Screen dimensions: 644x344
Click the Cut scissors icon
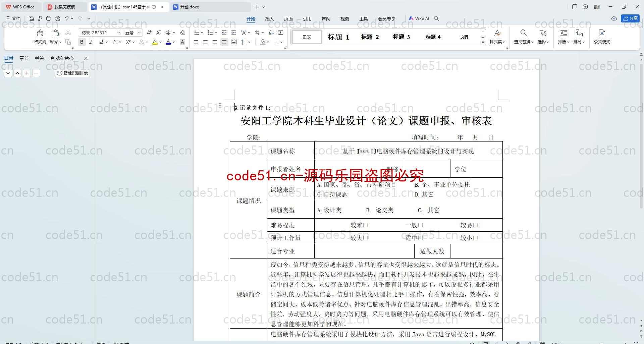[68, 33]
